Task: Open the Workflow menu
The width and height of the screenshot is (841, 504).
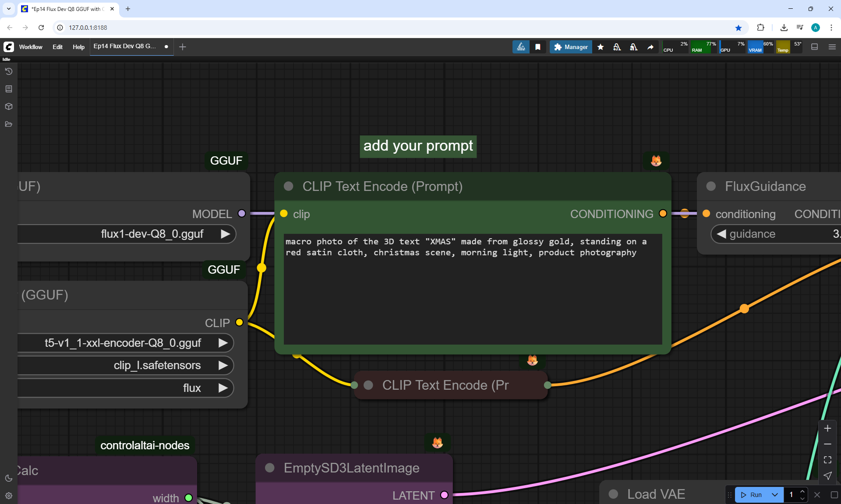Action: tap(31, 47)
